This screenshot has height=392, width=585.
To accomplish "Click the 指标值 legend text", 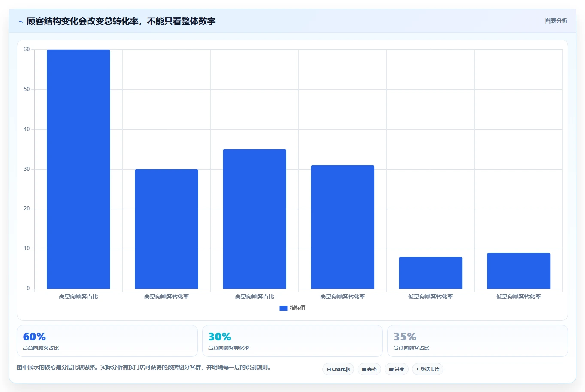I will tap(297, 308).
